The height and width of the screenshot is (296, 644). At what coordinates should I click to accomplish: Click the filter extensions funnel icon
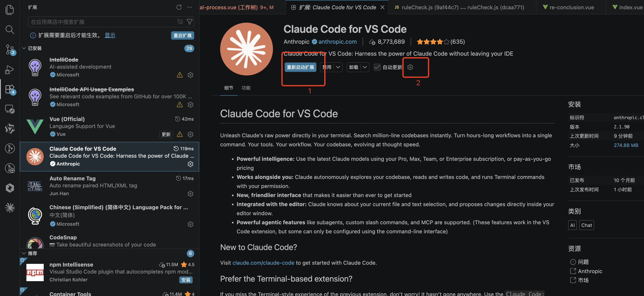tap(190, 22)
